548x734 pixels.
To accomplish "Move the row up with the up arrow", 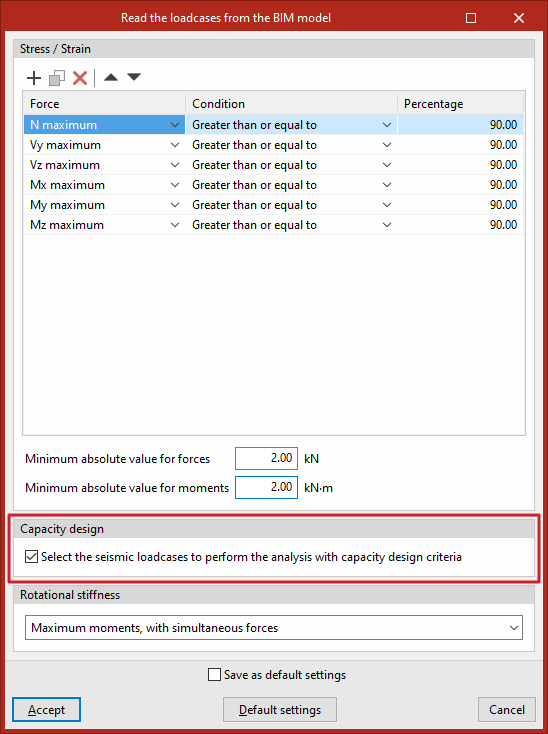I will [x=111, y=77].
